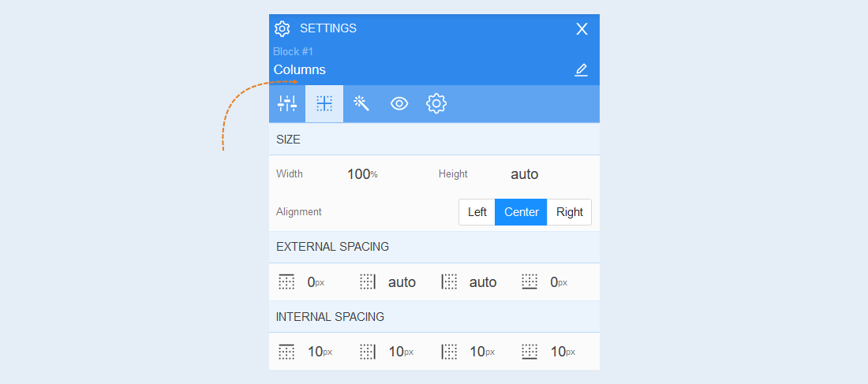The image size is (868, 384).
Task: Switch to the eye visibility tab
Action: (399, 103)
